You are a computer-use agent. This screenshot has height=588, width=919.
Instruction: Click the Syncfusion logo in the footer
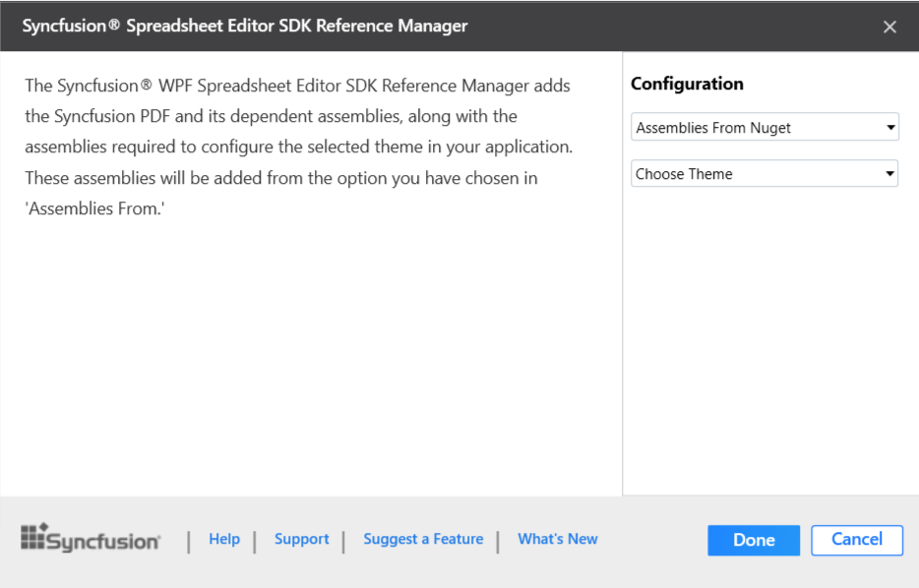[91, 539]
